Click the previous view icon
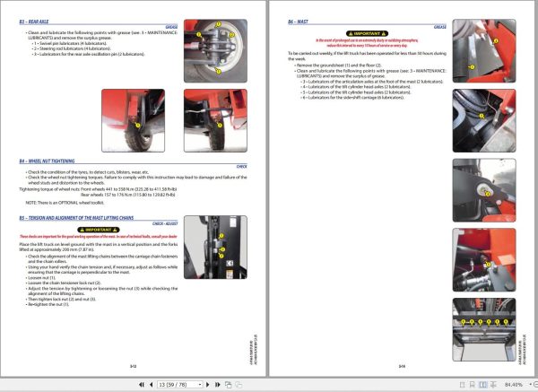The width and height of the screenshot is (538, 392). point(228,385)
